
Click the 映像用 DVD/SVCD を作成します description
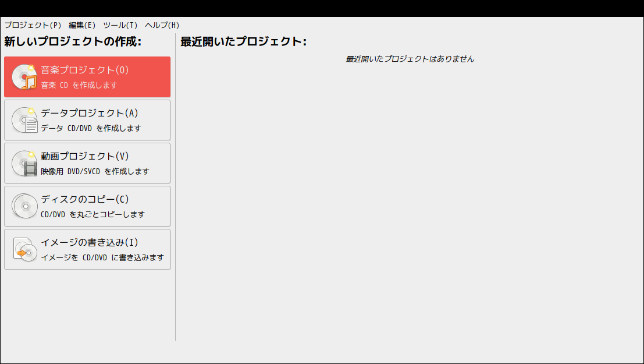95,171
